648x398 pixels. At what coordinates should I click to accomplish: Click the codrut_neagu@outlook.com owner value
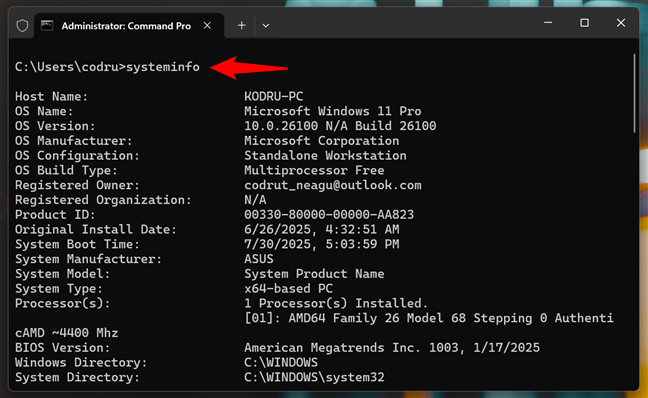333,185
